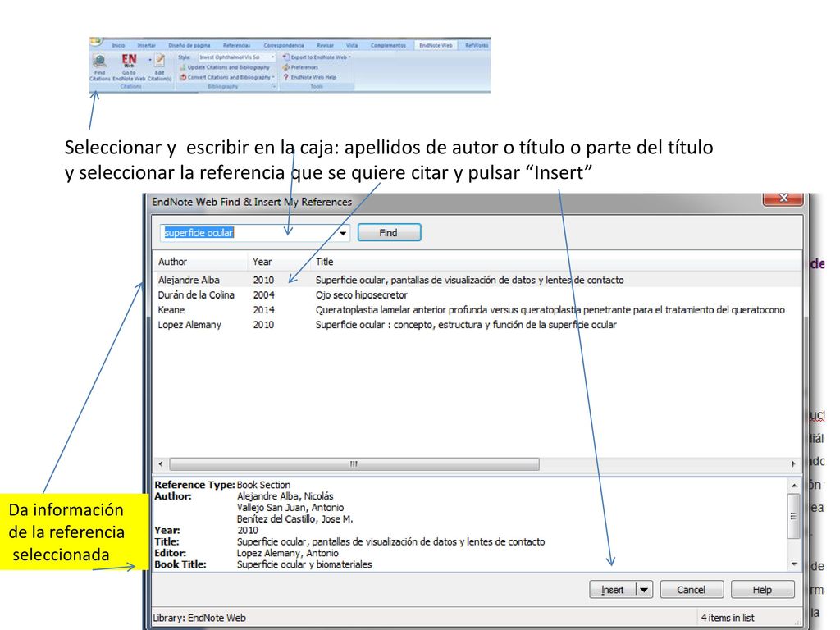Click '4 items in list' status text

tap(728, 618)
